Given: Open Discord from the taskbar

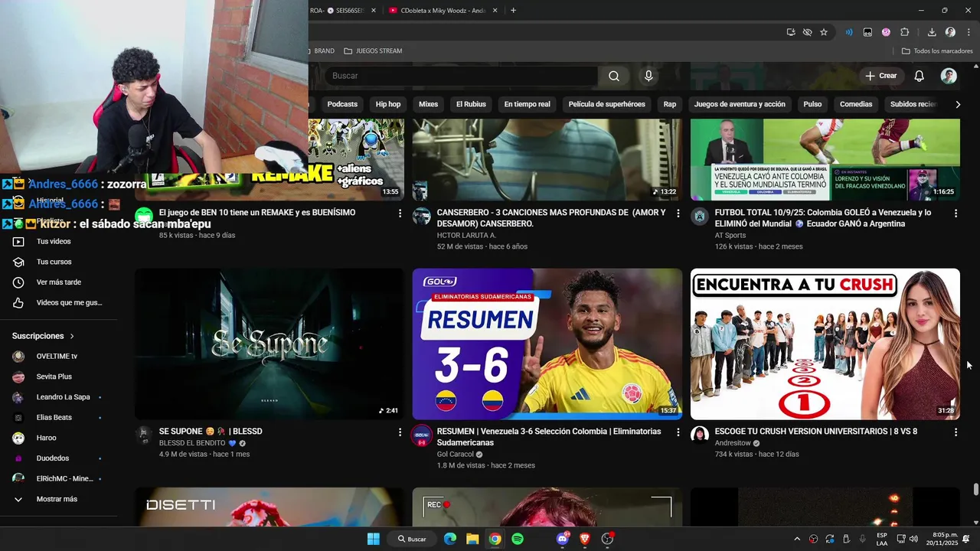Looking at the screenshot, I should [563, 539].
